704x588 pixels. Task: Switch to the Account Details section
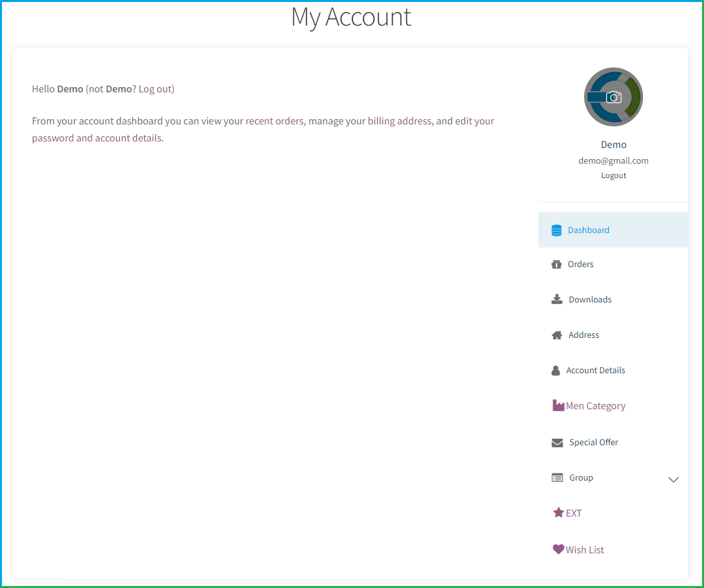595,369
